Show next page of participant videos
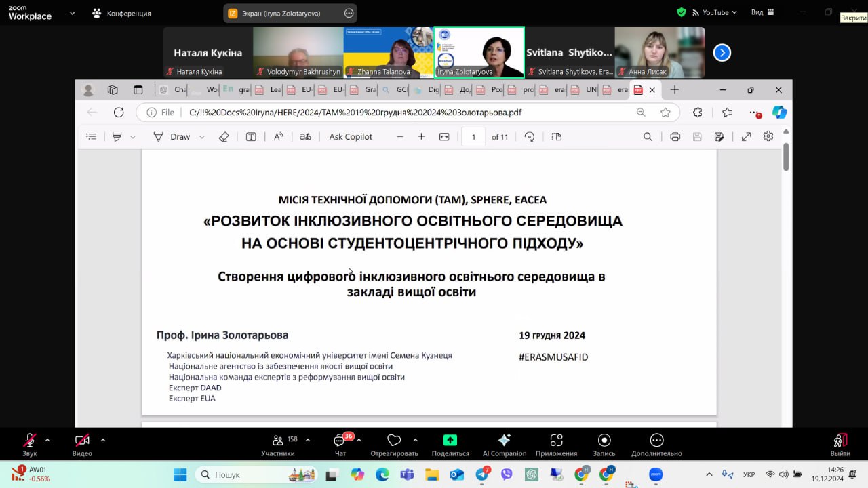 point(722,52)
